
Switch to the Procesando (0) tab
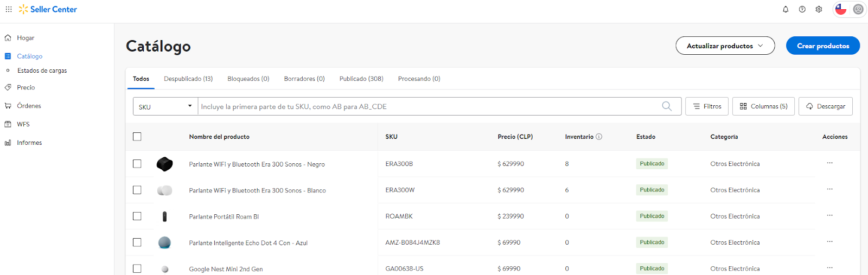419,79
